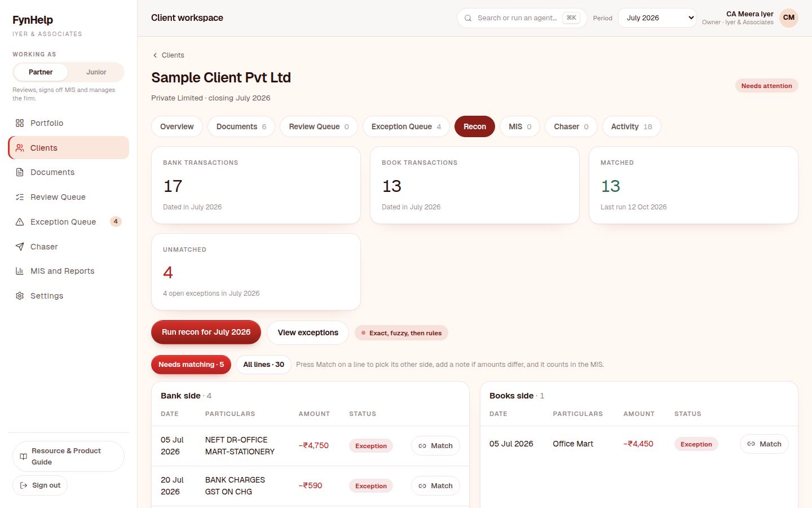
Task: Open the Activity tab
Action: [632, 126]
